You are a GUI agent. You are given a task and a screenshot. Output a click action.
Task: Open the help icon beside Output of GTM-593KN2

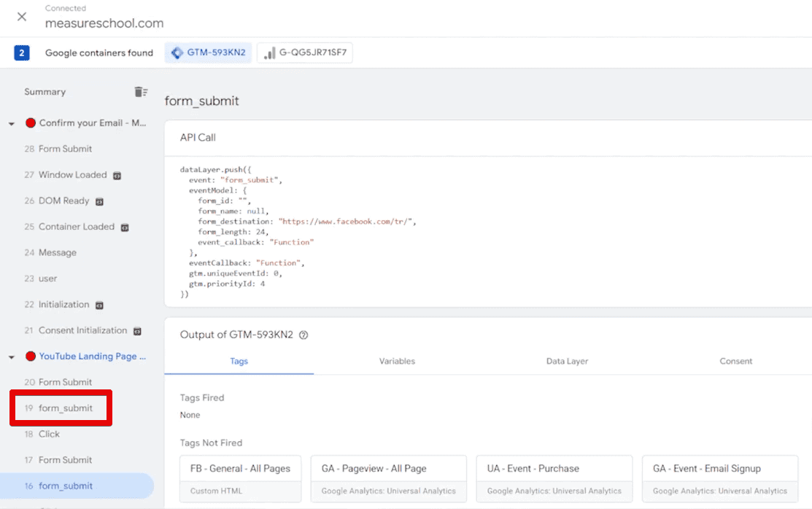point(303,335)
